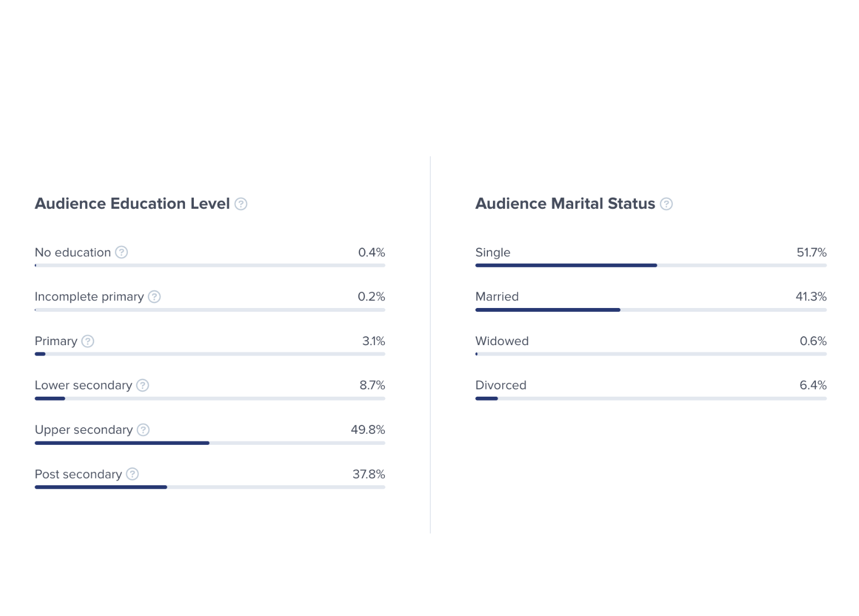The height and width of the screenshot is (616, 859).
Task: Click the question mark beside Primary
Action: tap(88, 341)
